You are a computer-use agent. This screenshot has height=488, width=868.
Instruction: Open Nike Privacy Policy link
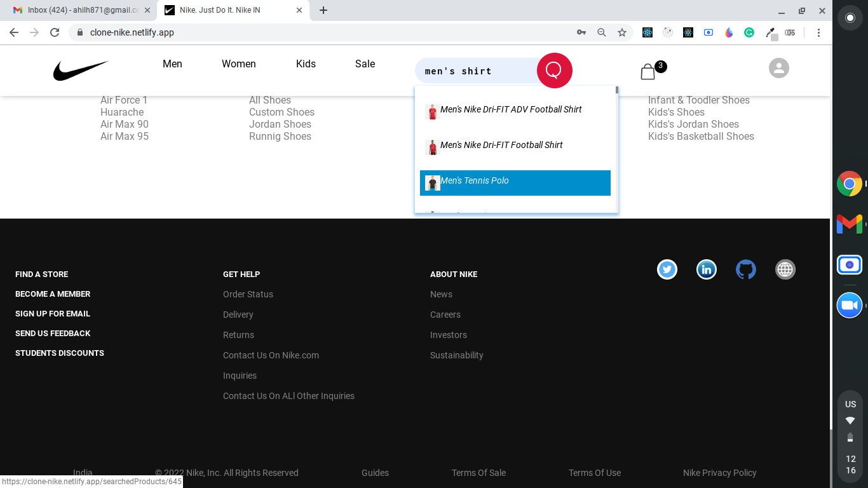[720, 473]
